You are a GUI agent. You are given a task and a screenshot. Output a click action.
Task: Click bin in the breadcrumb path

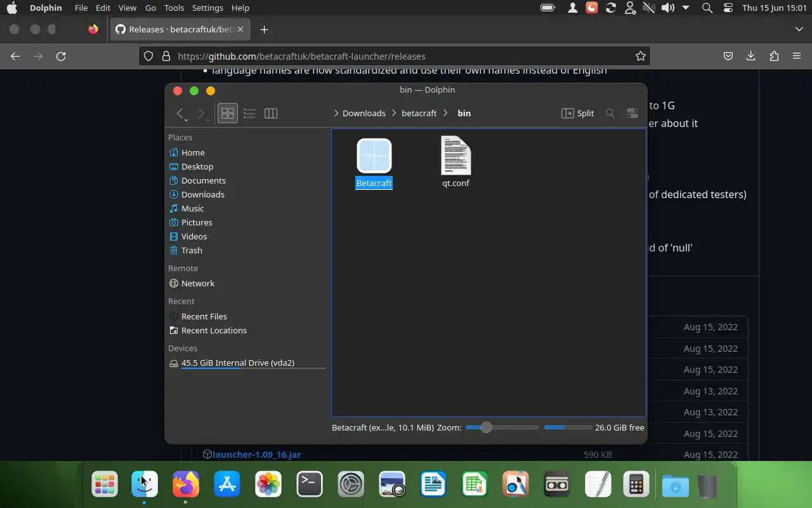[464, 113]
